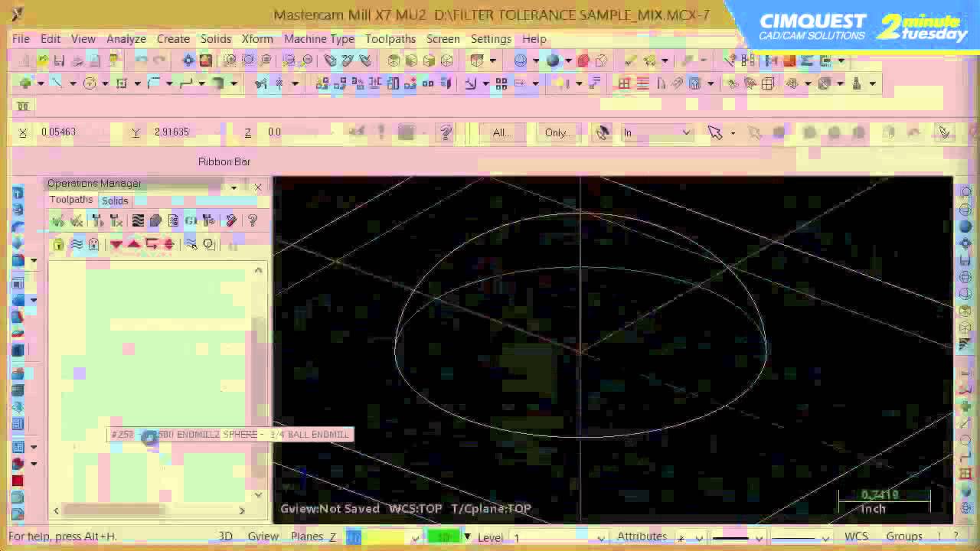This screenshot has width=980, height=551.
Task: Click Select all operations icon in Operations Manager
Action: tap(58, 221)
